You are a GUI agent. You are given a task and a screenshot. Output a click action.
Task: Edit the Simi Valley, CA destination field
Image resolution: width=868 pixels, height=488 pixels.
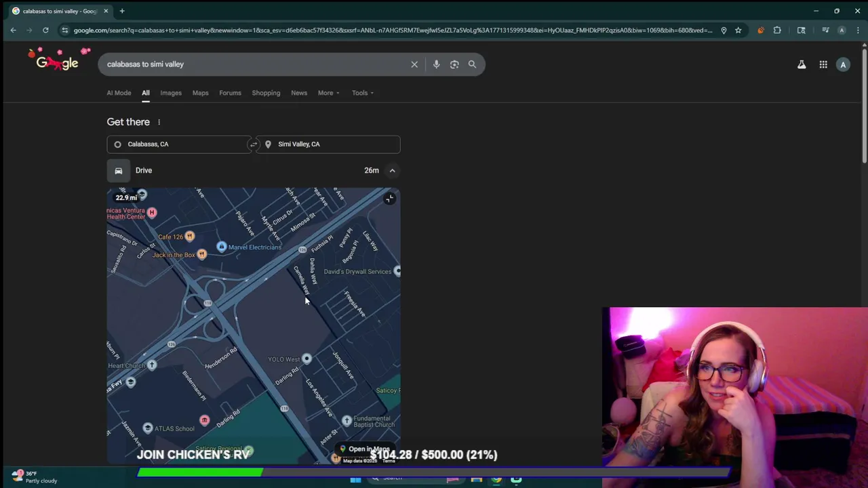click(328, 144)
